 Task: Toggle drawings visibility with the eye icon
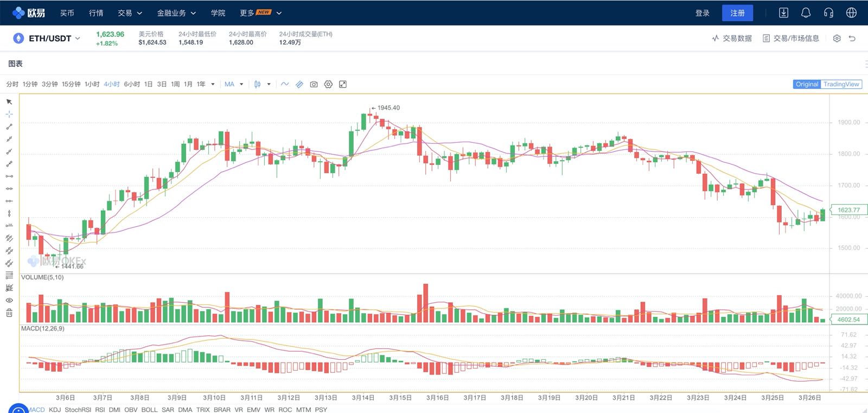9,300
